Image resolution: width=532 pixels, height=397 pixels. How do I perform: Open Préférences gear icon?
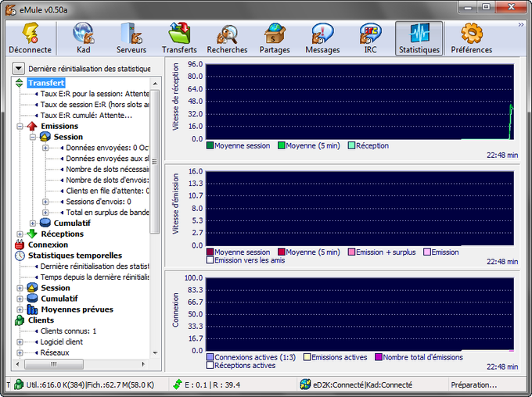pos(472,34)
